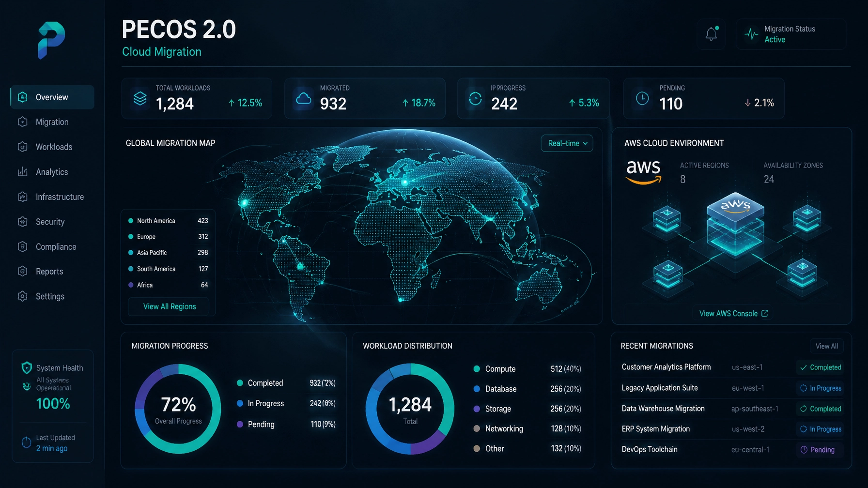Open the Security menu item
Screen dimensions: 868x488
point(52,222)
